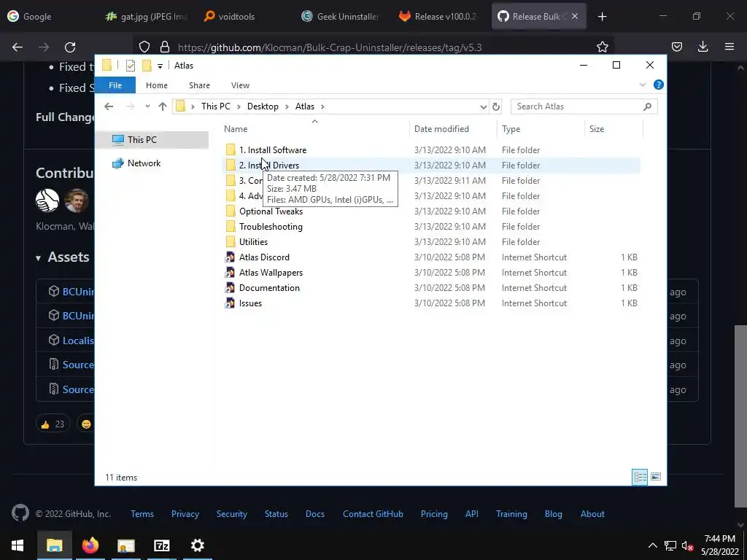Switch Explorer to large icons view
The image size is (747, 560).
point(656,477)
